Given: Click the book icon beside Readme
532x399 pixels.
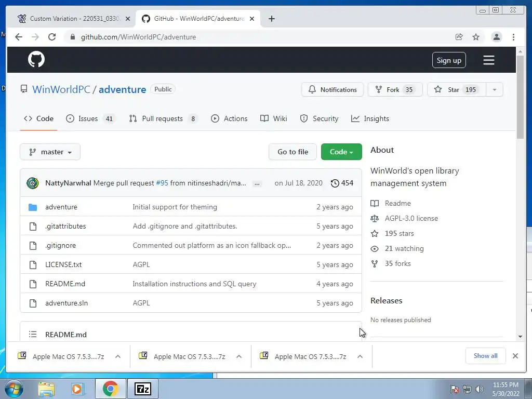Looking at the screenshot, I should 375,203.
